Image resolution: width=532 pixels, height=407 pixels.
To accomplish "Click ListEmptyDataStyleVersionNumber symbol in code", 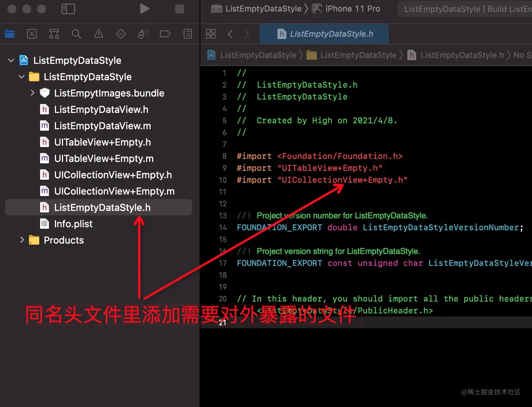I will (441, 227).
